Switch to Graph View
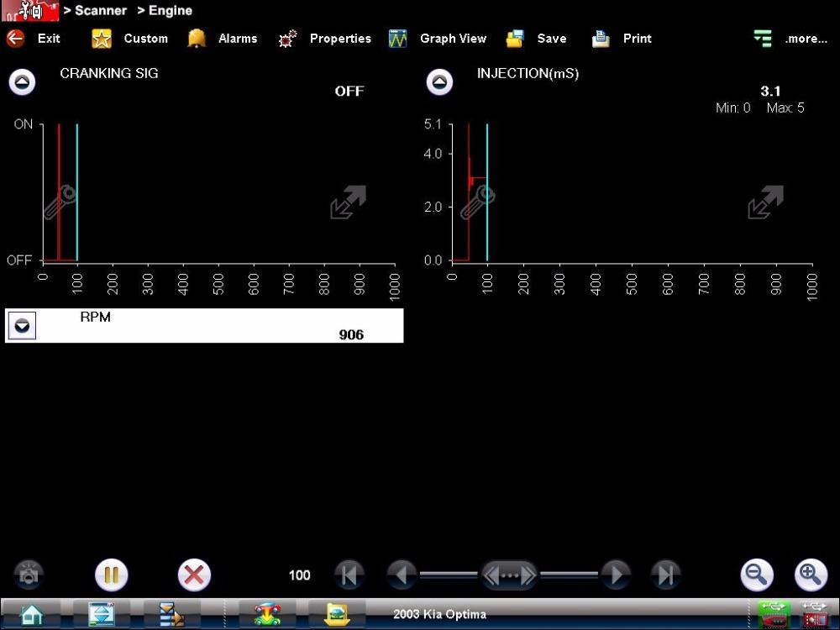The height and width of the screenshot is (630, 840). (x=398, y=39)
